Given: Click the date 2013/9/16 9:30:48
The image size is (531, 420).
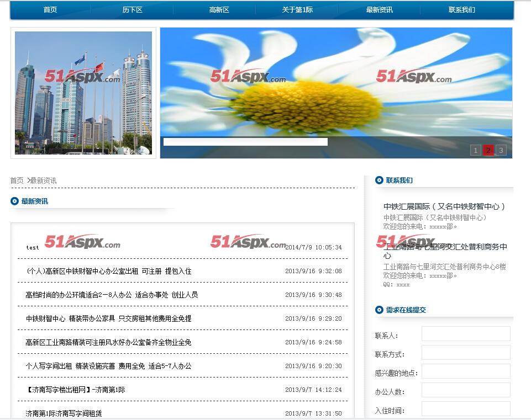Looking at the screenshot, I should click(314, 295).
